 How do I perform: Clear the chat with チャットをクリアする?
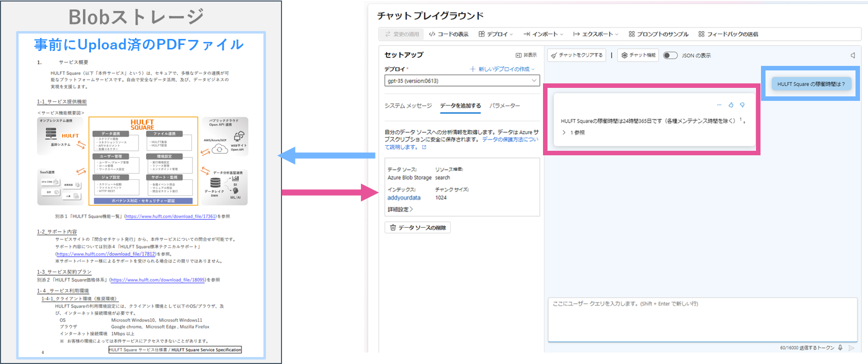pyautogui.click(x=576, y=55)
